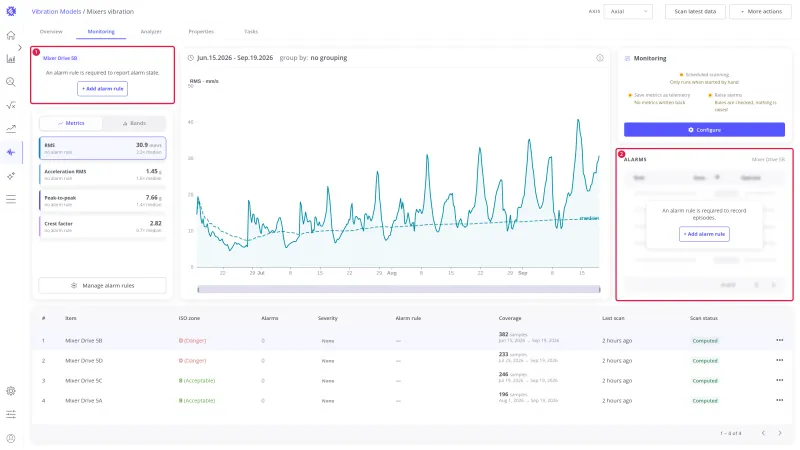Change group by no grouping option
Image resolution: width=800 pixels, height=450 pixels.
(329, 58)
